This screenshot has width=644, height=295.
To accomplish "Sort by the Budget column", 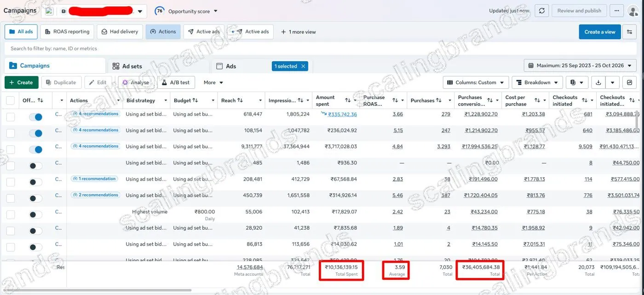I will pos(195,100).
